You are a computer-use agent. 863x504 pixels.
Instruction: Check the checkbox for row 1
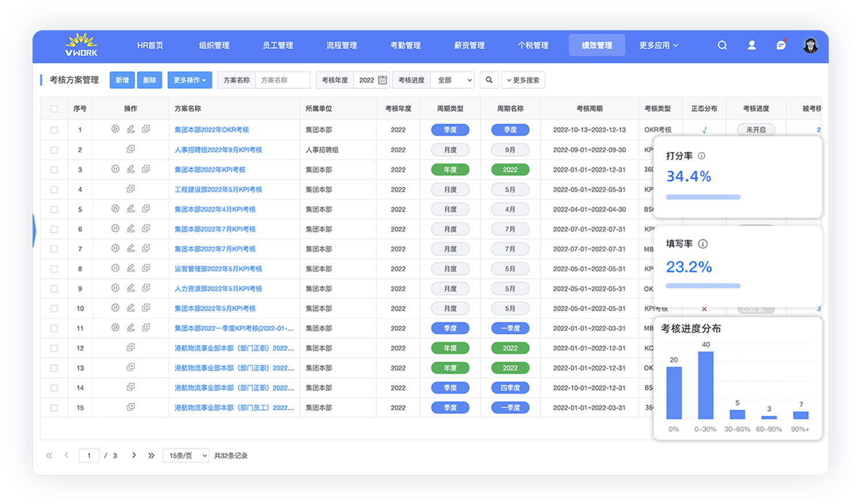pos(54,130)
